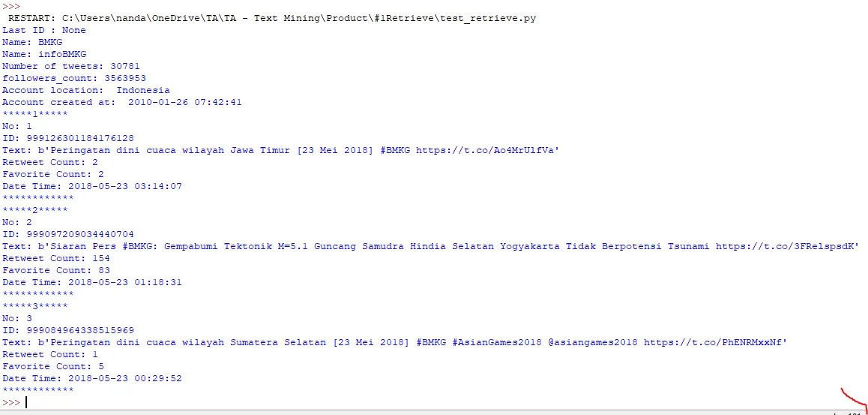The width and height of the screenshot is (868, 415).
Task: Click the 'followers_count: 3563953' line
Action: (74, 78)
